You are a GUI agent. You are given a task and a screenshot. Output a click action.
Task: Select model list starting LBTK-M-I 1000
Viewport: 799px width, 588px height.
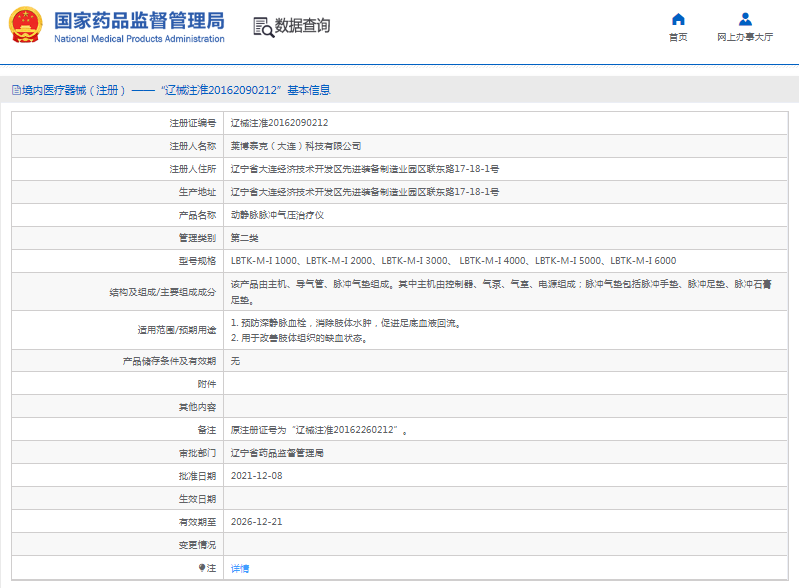(454, 261)
